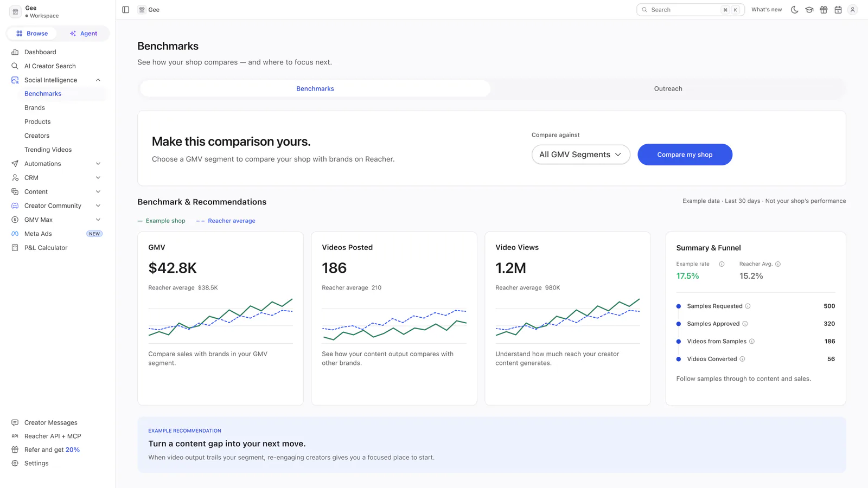Click info icon next to Example rate
Viewport: 868px width, 488px height.
[x=722, y=264]
